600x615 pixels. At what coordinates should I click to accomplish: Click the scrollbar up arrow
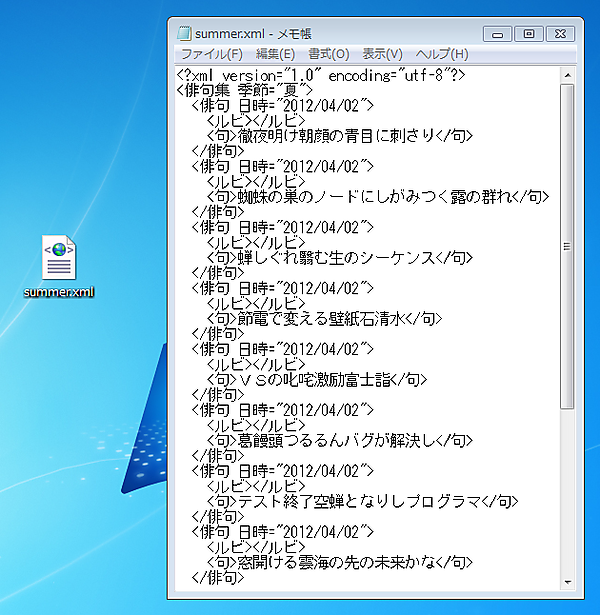click(567, 74)
